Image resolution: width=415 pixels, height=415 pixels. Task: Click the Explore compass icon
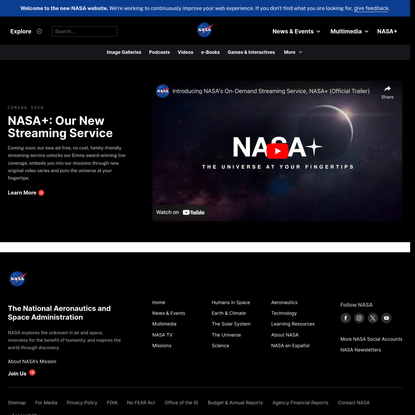coord(39,31)
